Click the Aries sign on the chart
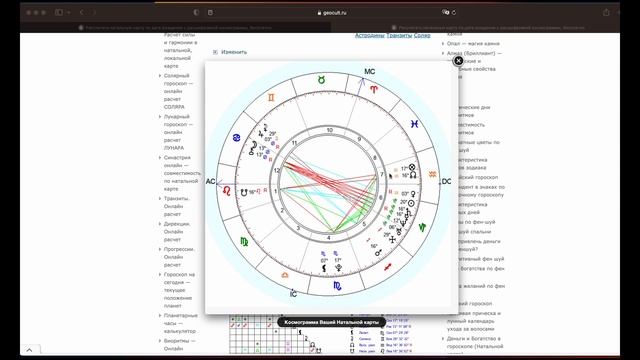Screen dimensions: 640x360 click(373, 89)
